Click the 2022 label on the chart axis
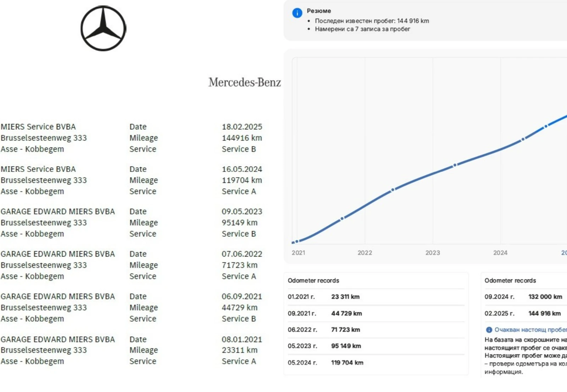 (365, 253)
